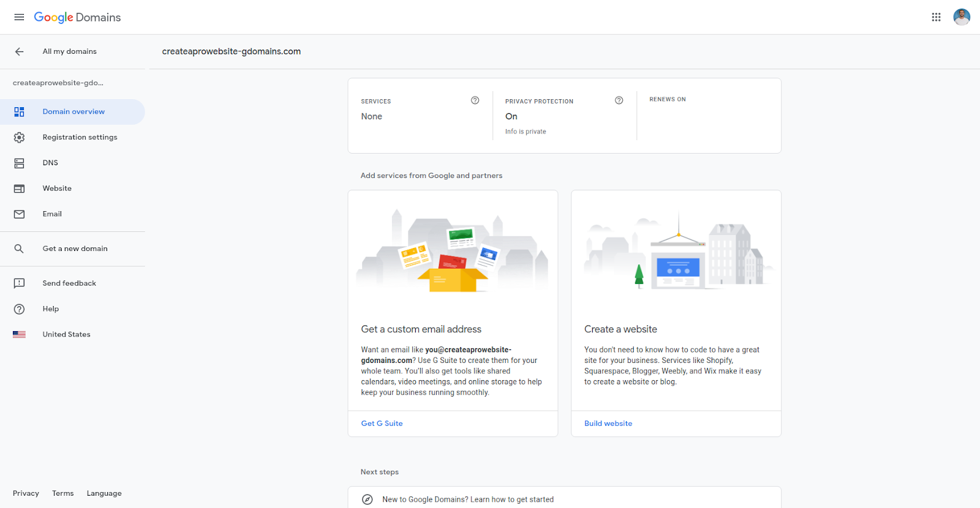Click the Build website link

(x=608, y=424)
